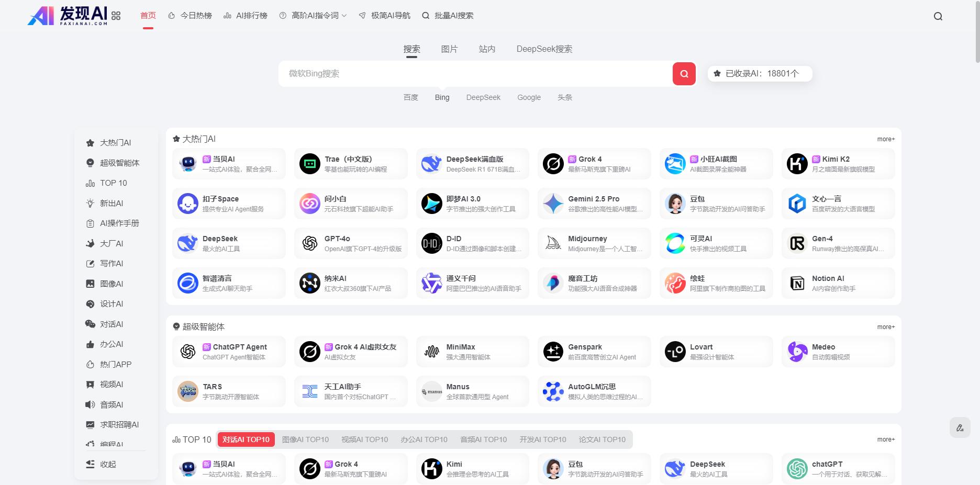Show more in 大热门AI section

(886, 139)
